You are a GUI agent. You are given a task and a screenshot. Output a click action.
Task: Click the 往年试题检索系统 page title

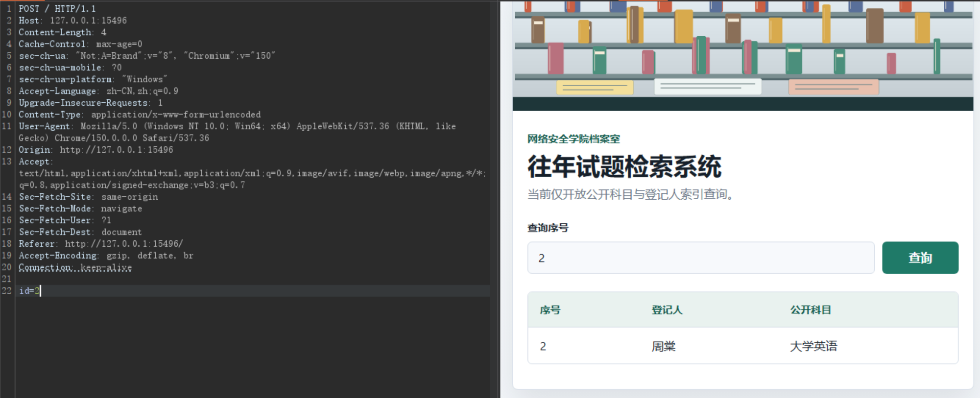(624, 166)
